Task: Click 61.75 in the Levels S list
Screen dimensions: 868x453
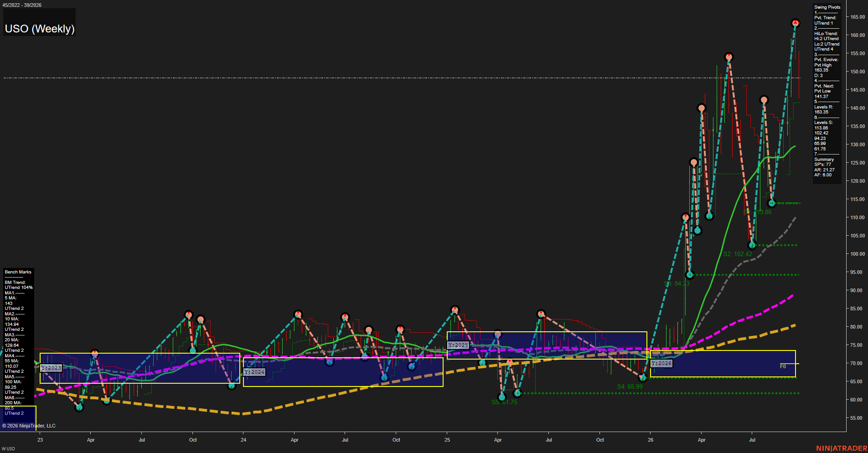Action: click(820, 149)
